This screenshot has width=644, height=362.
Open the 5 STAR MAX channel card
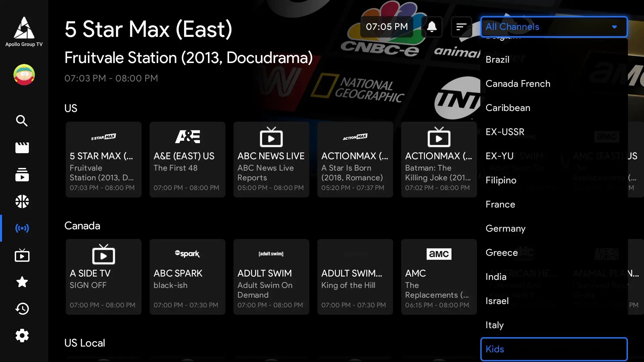[x=103, y=160]
